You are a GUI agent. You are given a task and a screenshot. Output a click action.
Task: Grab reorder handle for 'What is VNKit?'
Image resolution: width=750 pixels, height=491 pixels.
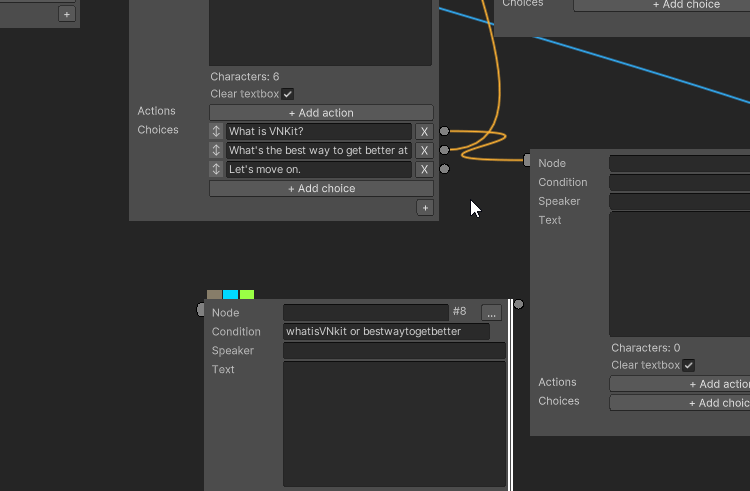click(x=216, y=132)
